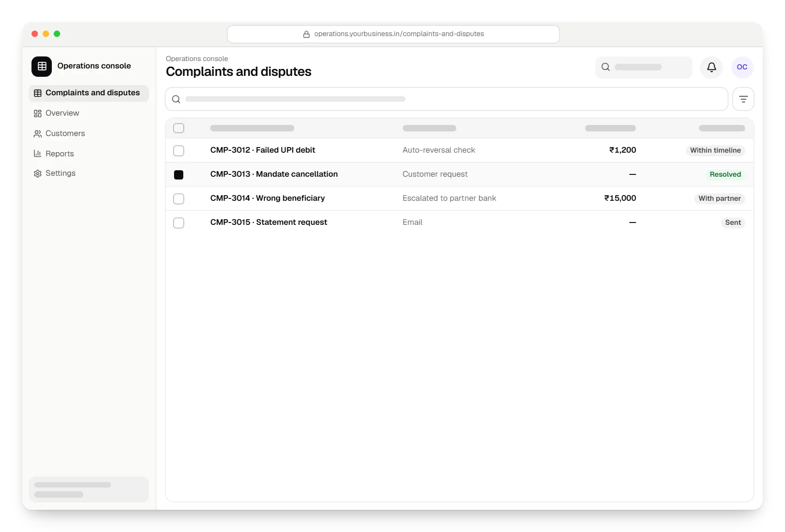Click the Auto-reversal check cell
Screen dimensions: 785x532
coord(439,150)
